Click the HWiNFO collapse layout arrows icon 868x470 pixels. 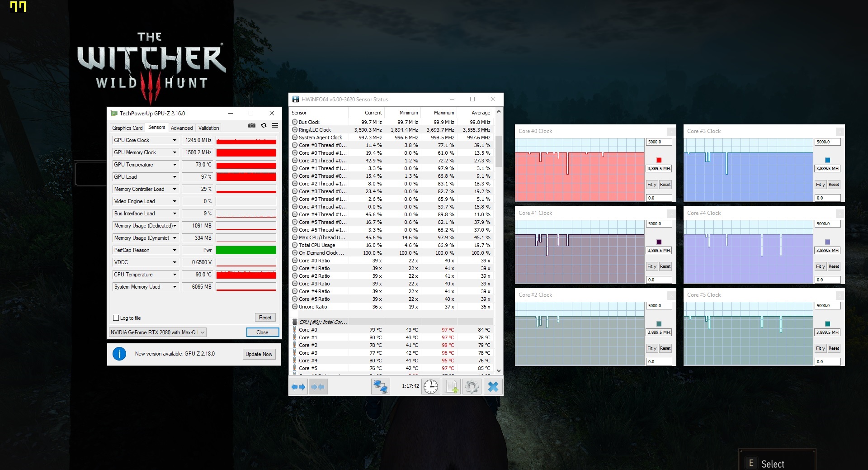pos(318,387)
